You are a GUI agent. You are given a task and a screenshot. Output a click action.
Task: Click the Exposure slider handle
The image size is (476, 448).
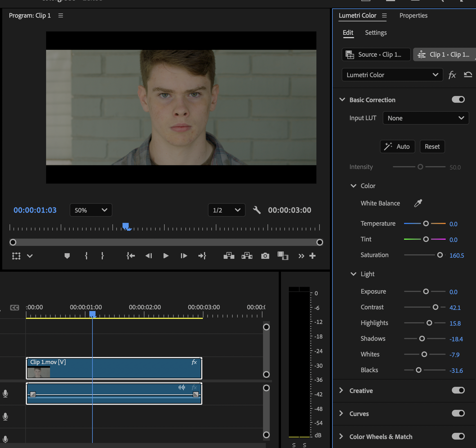pyautogui.click(x=426, y=291)
